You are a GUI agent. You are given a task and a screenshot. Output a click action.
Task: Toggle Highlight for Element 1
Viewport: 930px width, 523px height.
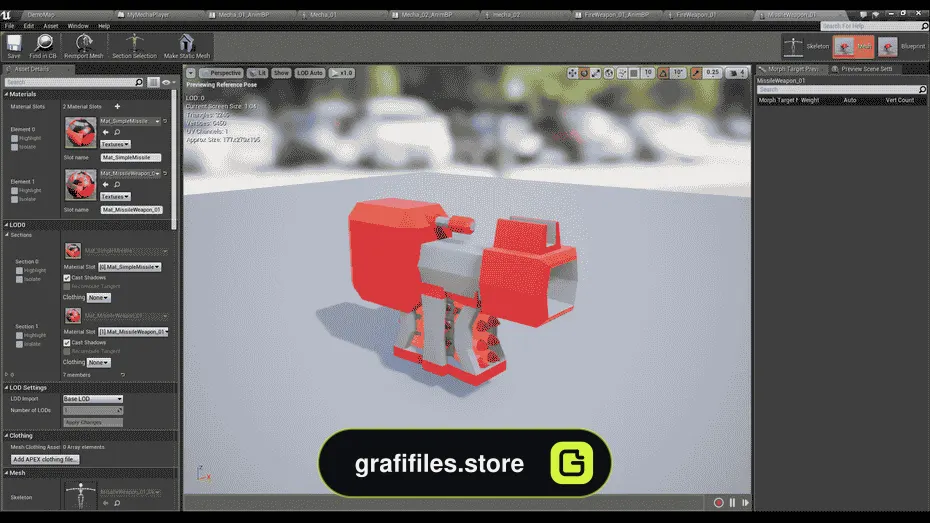pyautogui.click(x=14, y=190)
